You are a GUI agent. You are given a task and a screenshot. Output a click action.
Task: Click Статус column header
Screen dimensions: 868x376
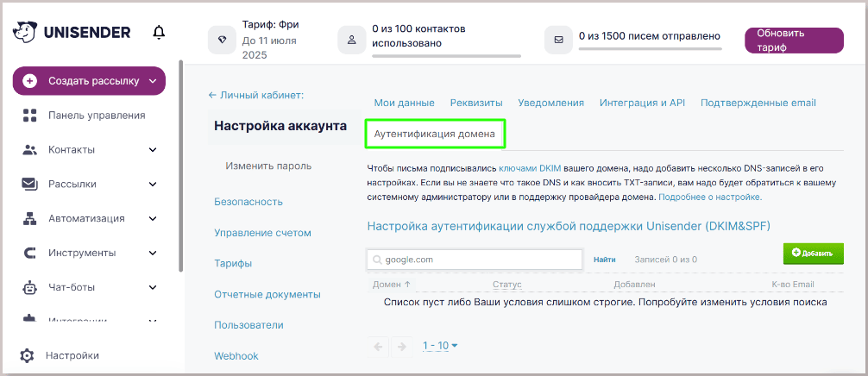click(x=507, y=285)
